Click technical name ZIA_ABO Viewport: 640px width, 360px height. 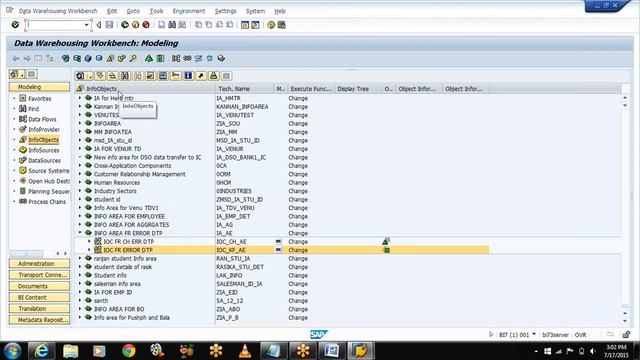tap(228, 309)
